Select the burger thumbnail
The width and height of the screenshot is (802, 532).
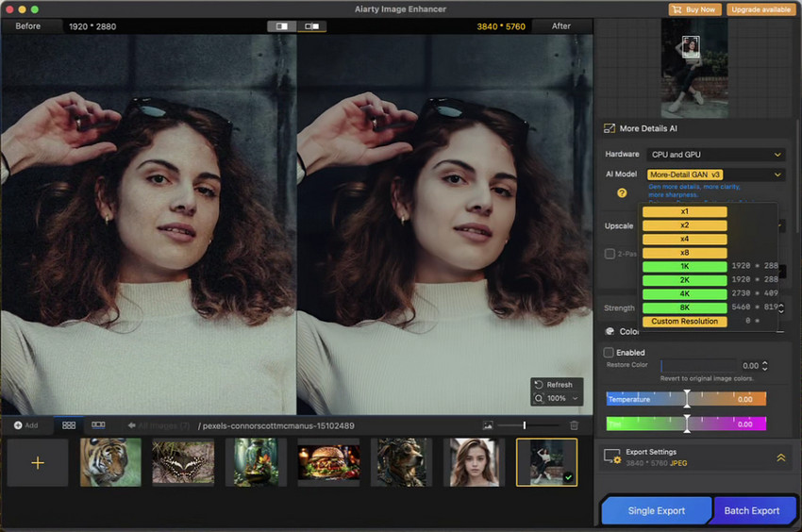(329, 462)
